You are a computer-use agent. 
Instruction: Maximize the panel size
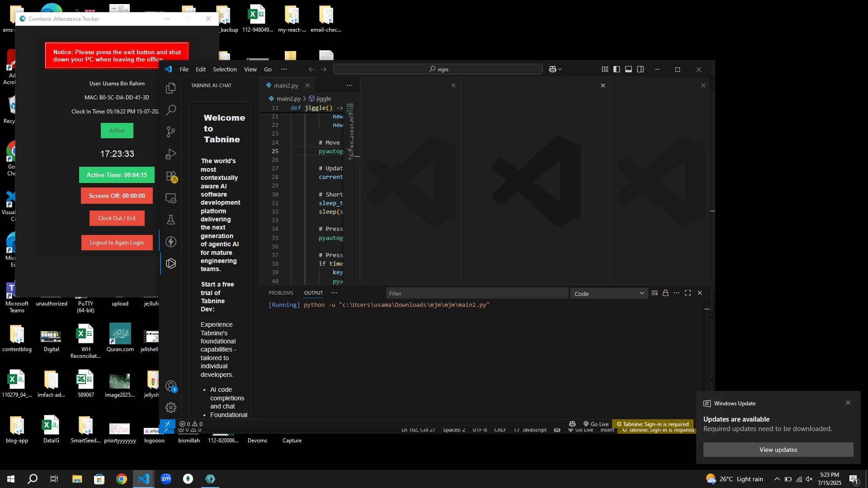(x=688, y=293)
